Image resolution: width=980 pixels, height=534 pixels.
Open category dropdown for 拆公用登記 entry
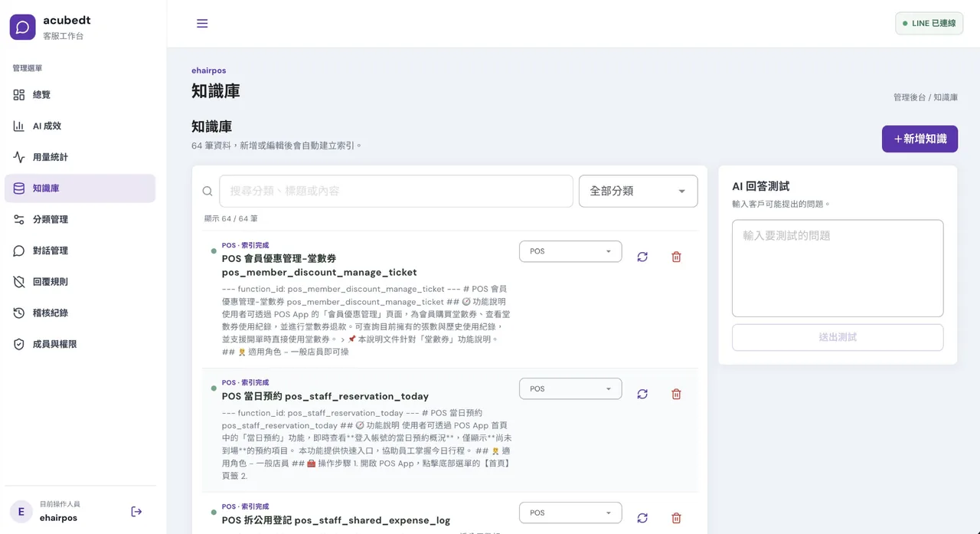click(x=570, y=513)
